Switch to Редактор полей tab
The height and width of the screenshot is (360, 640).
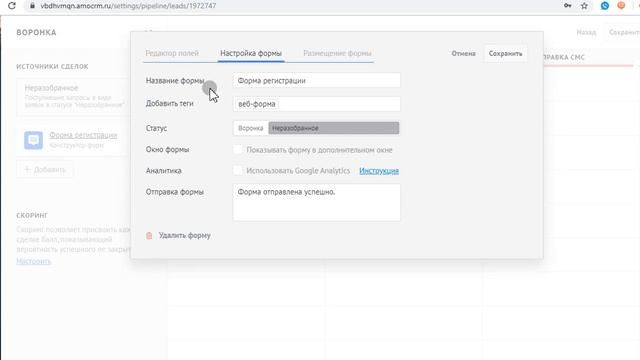click(172, 53)
